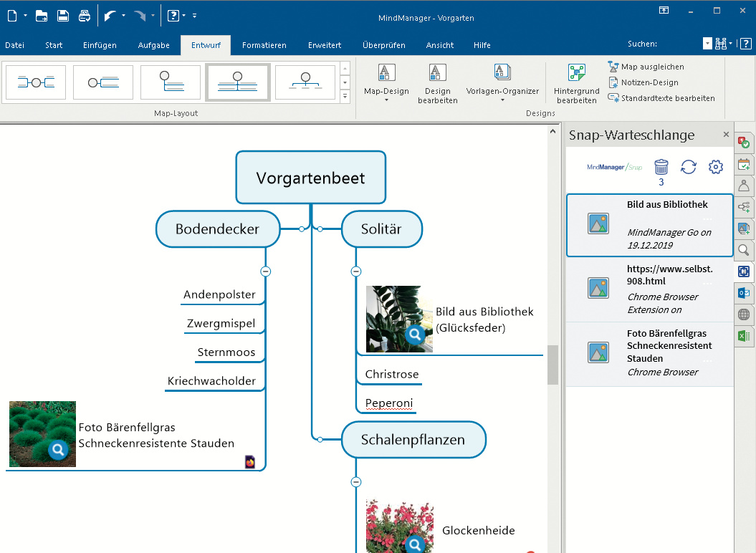Image resolution: width=756 pixels, height=553 pixels.
Task: Open the map parts side panel tab
Action: click(x=744, y=207)
